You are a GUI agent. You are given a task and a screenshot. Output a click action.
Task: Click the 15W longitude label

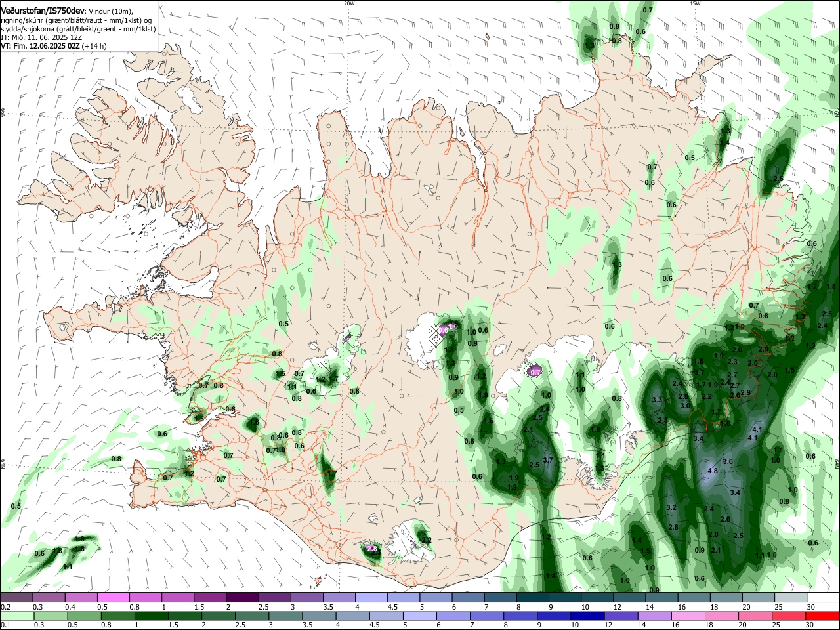coord(695,3)
